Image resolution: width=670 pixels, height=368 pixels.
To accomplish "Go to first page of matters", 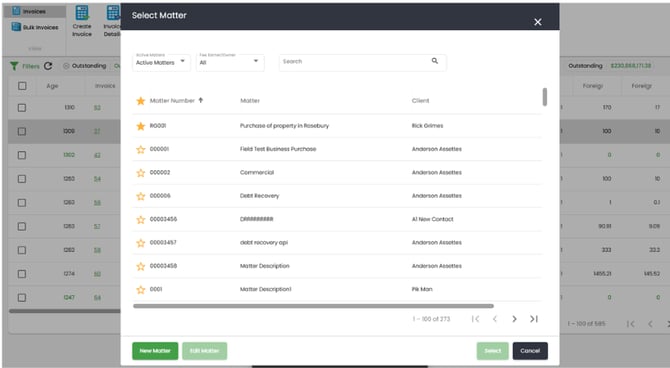I will 475,319.
